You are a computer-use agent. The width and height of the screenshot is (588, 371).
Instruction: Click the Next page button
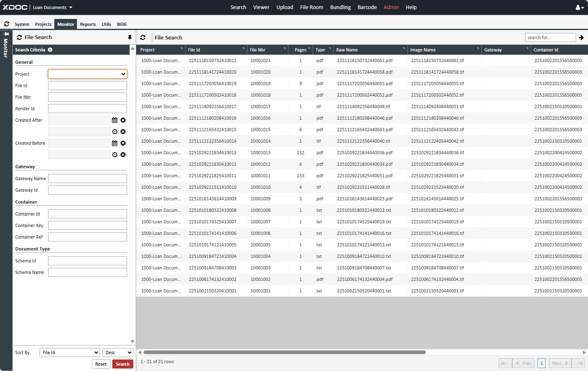[x=560, y=363]
